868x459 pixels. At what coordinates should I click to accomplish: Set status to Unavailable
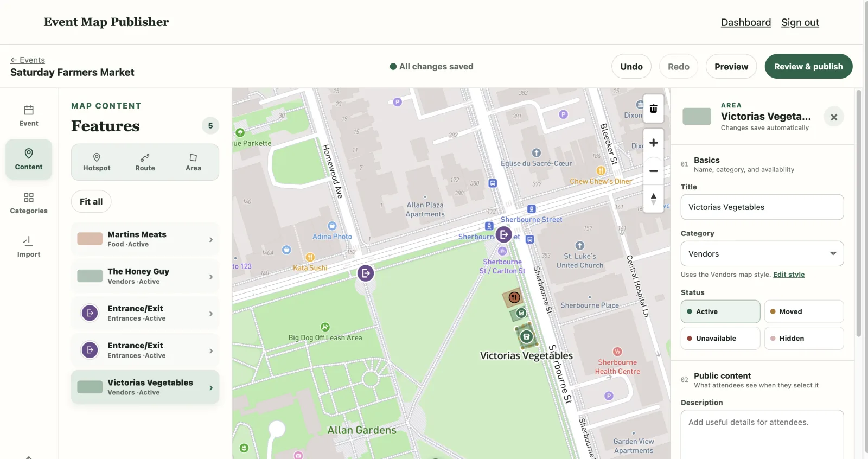coord(720,338)
